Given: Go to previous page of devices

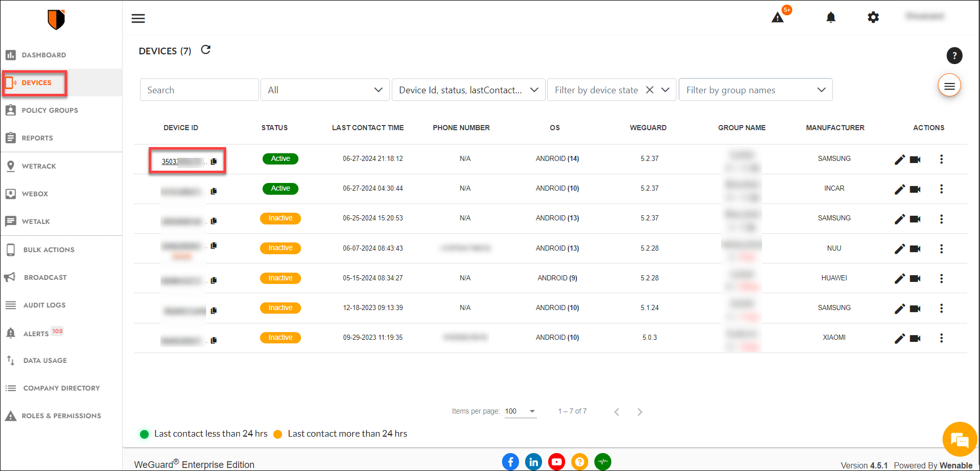Looking at the screenshot, I should pos(616,412).
